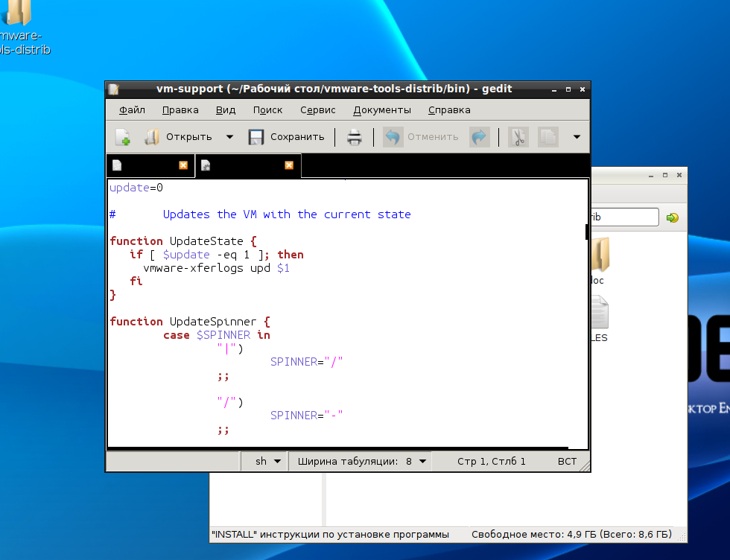Image resolution: width=730 pixels, height=560 pixels.
Task: Open the Поиск menu
Action: [267, 110]
